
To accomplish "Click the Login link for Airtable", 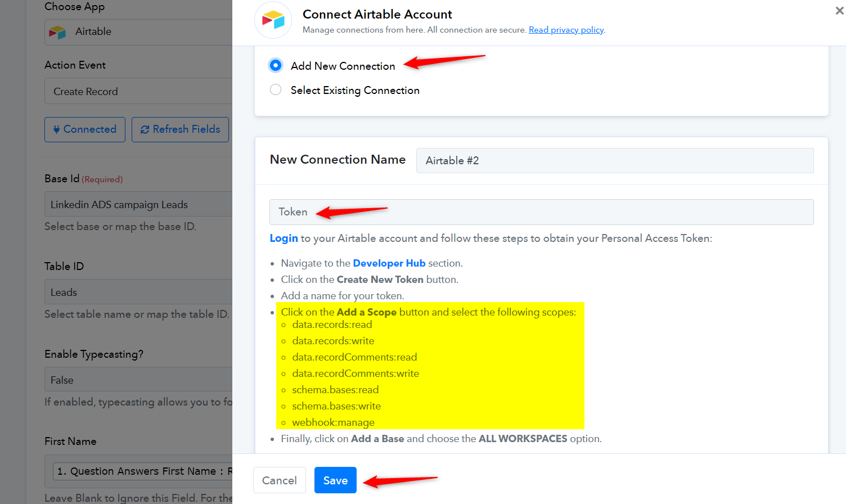I will pyautogui.click(x=283, y=238).
